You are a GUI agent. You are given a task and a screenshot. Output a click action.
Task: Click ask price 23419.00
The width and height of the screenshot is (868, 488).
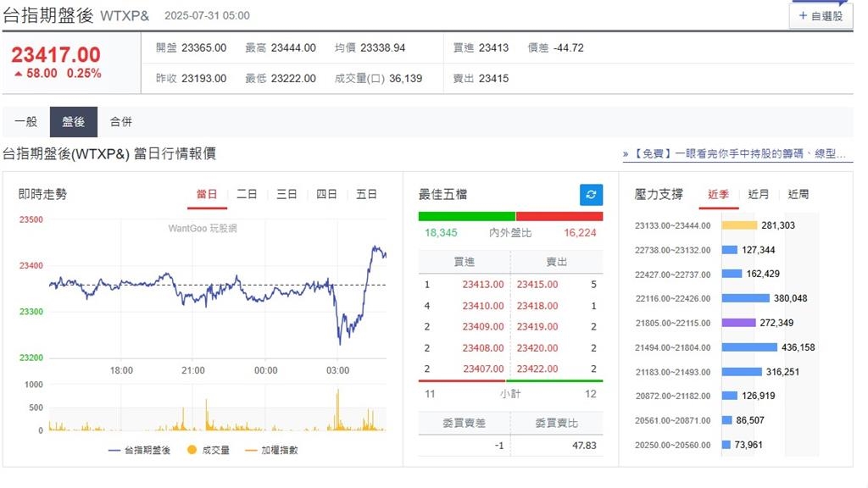pyautogui.click(x=537, y=327)
